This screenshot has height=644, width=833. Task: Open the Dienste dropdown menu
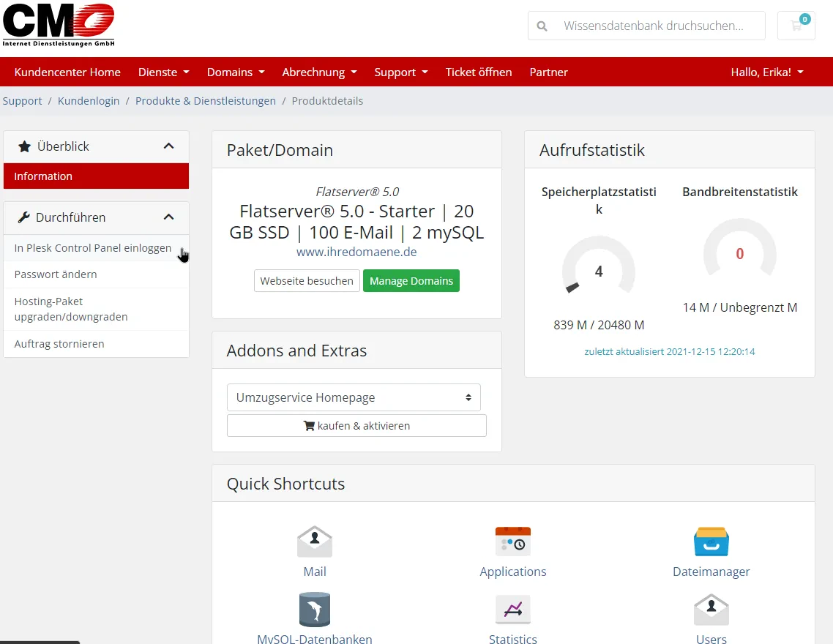[x=164, y=72]
